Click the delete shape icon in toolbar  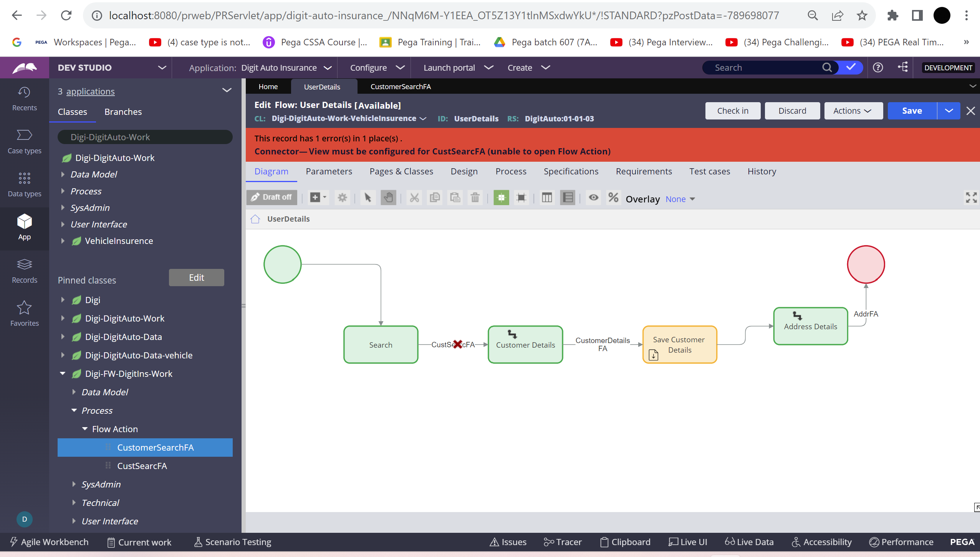point(475,197)
